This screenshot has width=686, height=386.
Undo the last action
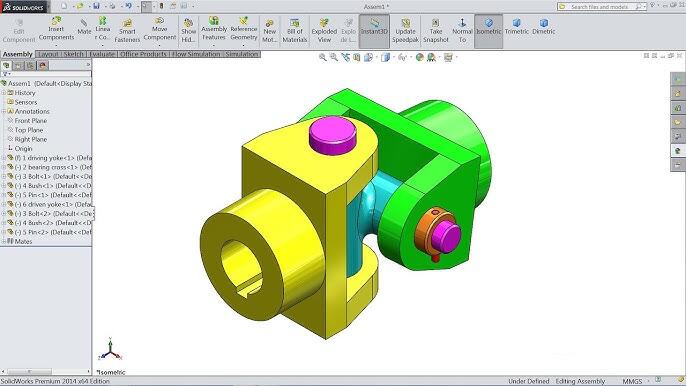click(x=129, y=6)
